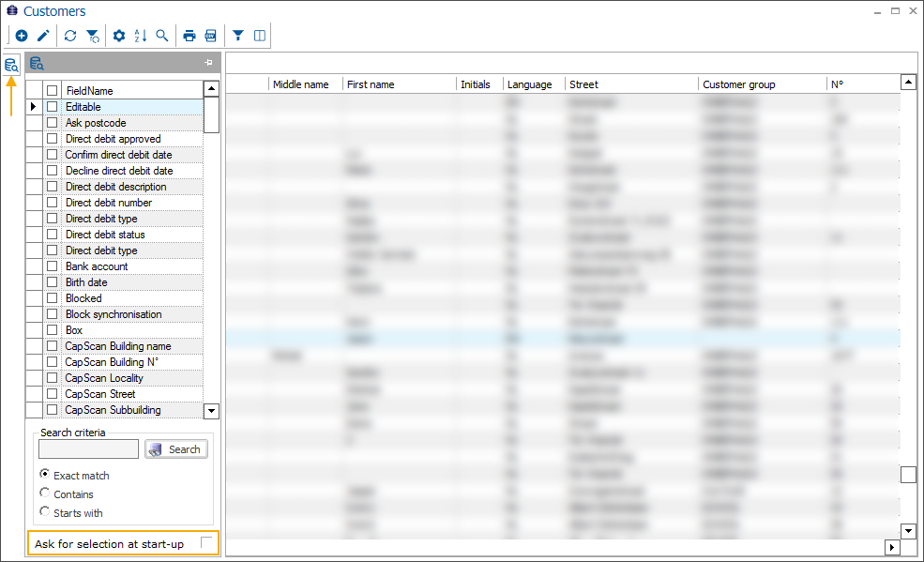Image resolution: width=924 pixels, height=562 pixels.
Task: Click the First name column header
Action: click(371, 84)
